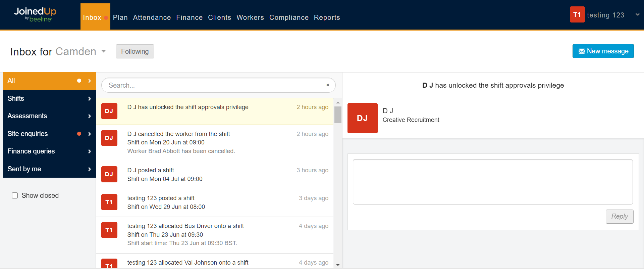Screen dimensions: 644x269
Task: Go to the Compliance menu item
Action: [x=289, y=17]
